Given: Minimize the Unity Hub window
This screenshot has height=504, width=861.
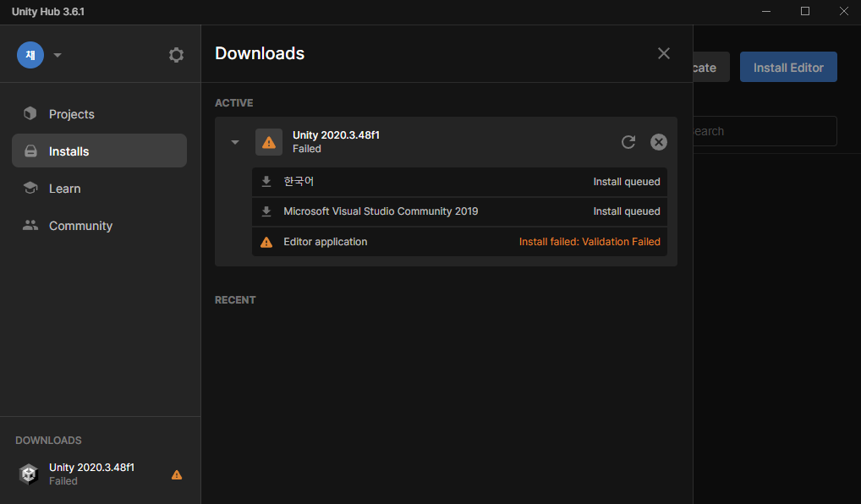Looking at the screenshot, I should (x=766, y=12).
